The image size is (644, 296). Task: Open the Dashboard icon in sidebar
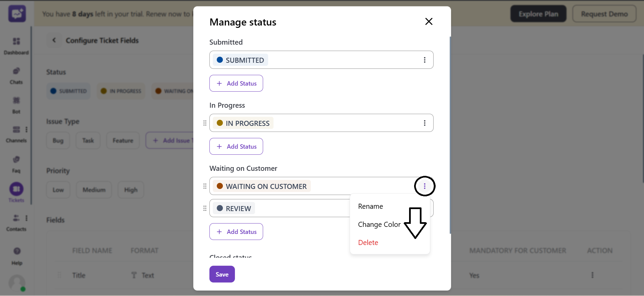point(16,42)
